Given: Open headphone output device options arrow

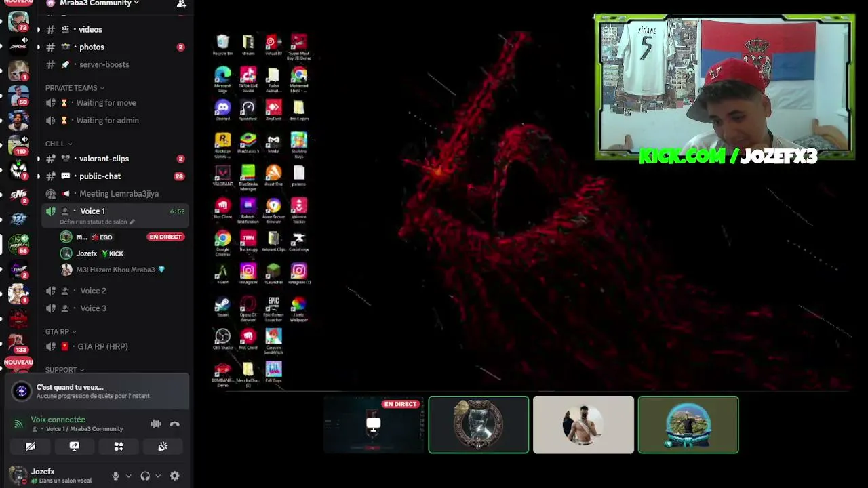Looking at the screenshot, I should point(158,476).
